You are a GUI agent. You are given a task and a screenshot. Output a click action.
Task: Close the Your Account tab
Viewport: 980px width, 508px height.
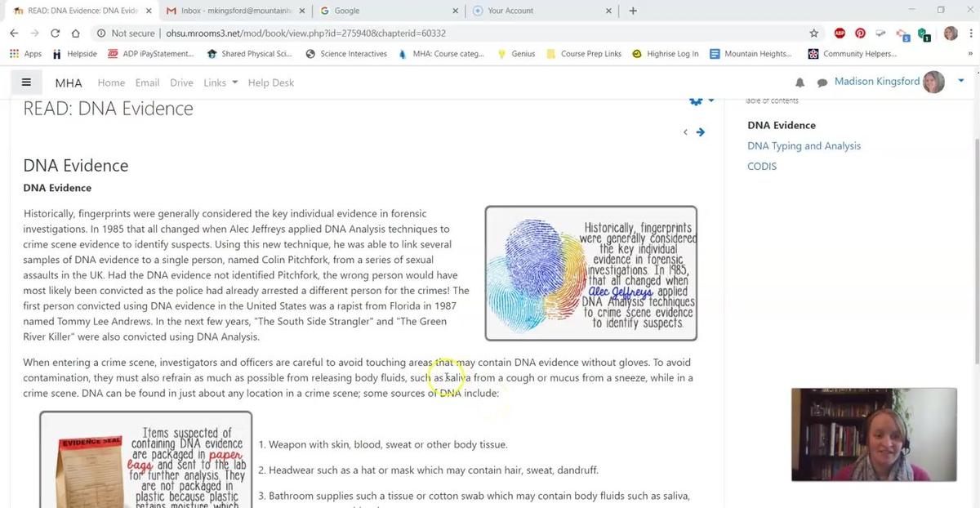coord(608,11)
